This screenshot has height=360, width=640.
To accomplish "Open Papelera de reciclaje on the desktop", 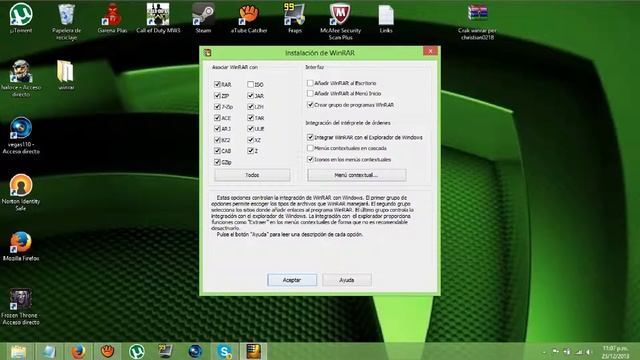I will tap(67, 22).
